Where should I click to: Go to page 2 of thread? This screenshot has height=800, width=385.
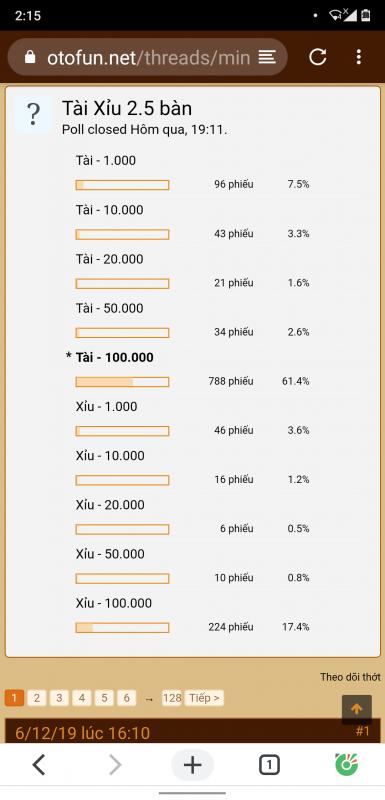click(x=37, y=698)
